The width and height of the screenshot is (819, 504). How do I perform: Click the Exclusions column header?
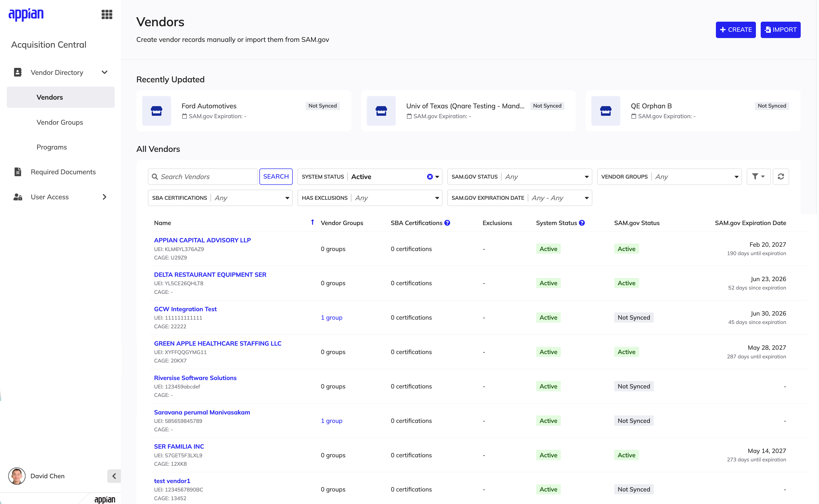(497, 223)
